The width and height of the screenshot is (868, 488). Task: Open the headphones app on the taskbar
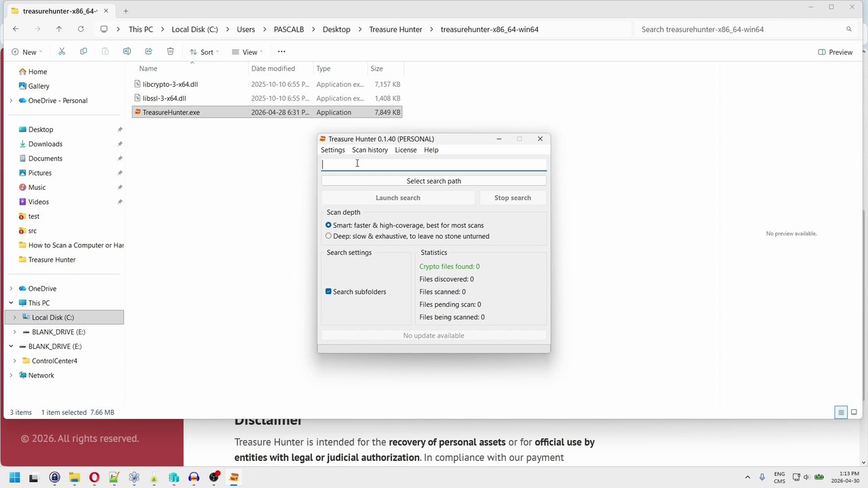tap(194, 477)
